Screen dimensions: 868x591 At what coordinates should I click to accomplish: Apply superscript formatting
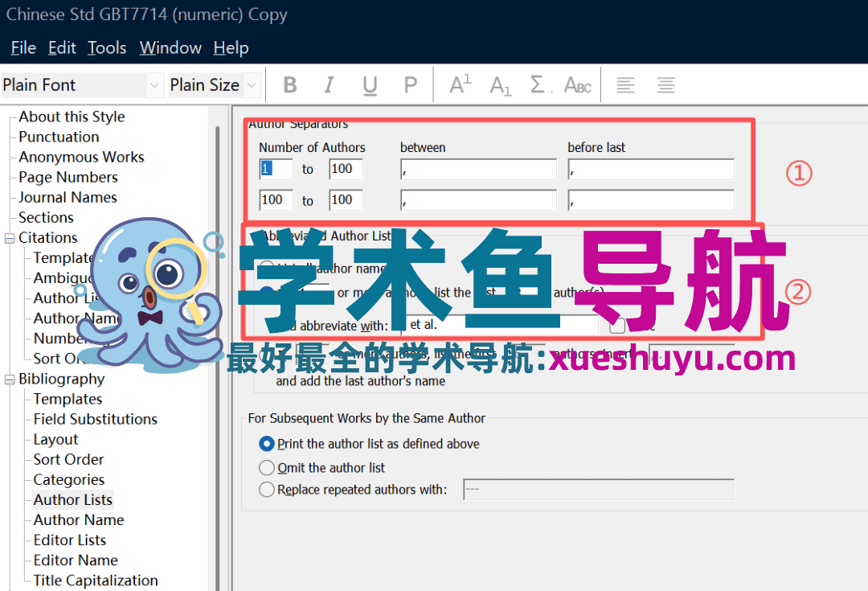click(459, 84)
